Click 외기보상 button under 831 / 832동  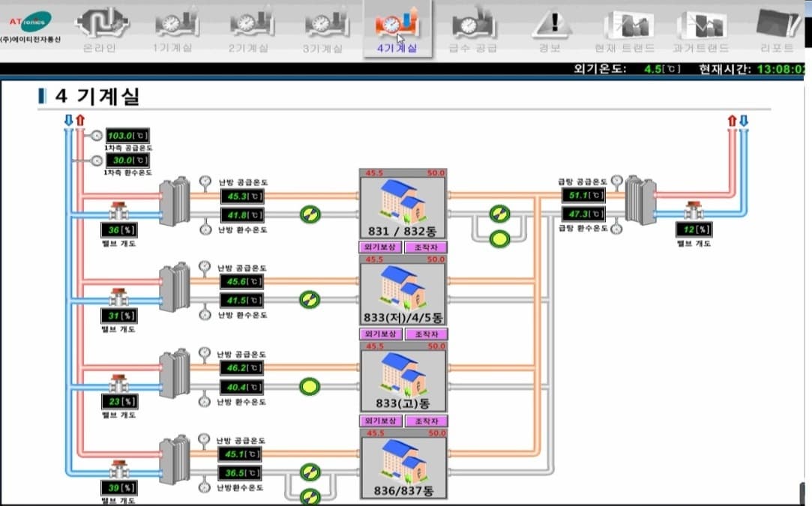(x=380, y=247)
